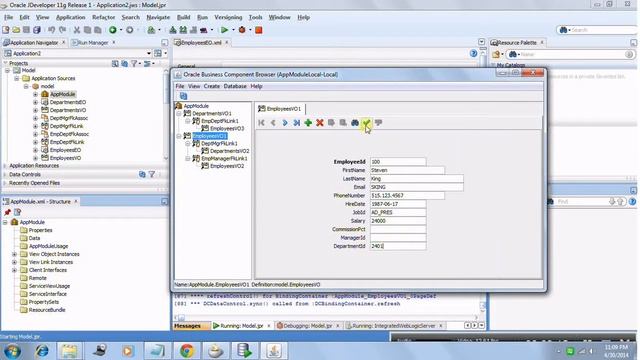640x360 pixels.
Task: Click the Debug bug icon
Action: [242, 30]
